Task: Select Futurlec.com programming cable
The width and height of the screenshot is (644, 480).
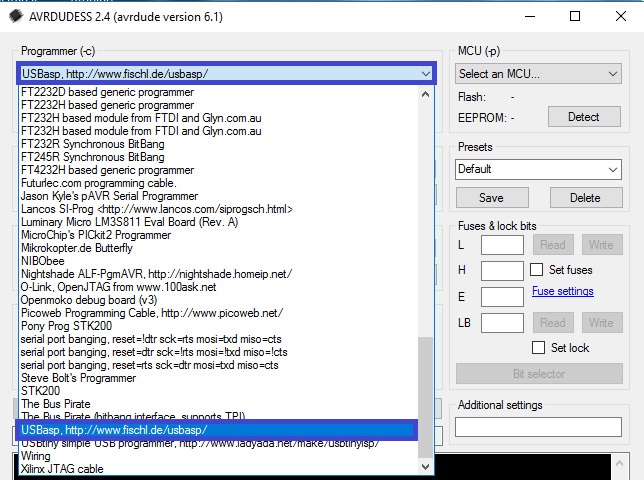Action: pos(219,183)
